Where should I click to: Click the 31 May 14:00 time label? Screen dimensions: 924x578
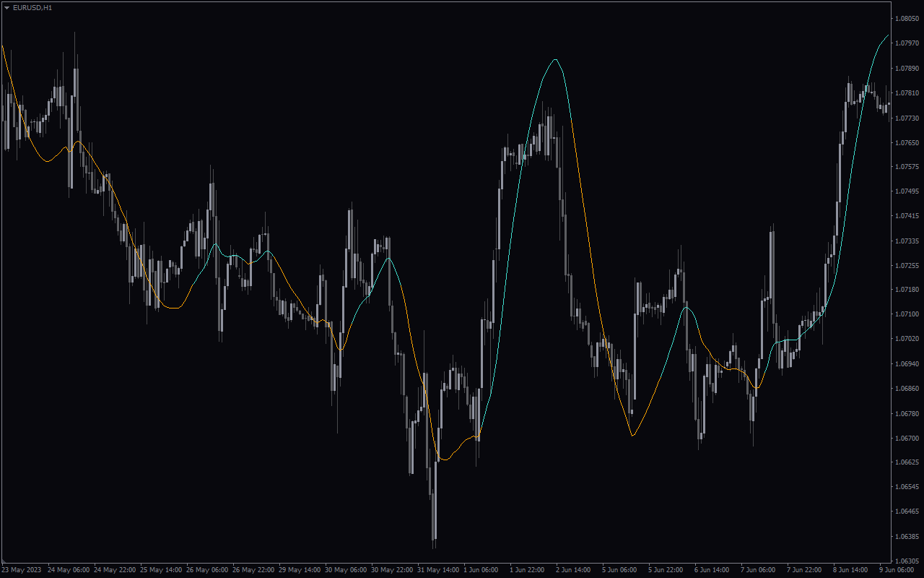(x=438, y=570)
